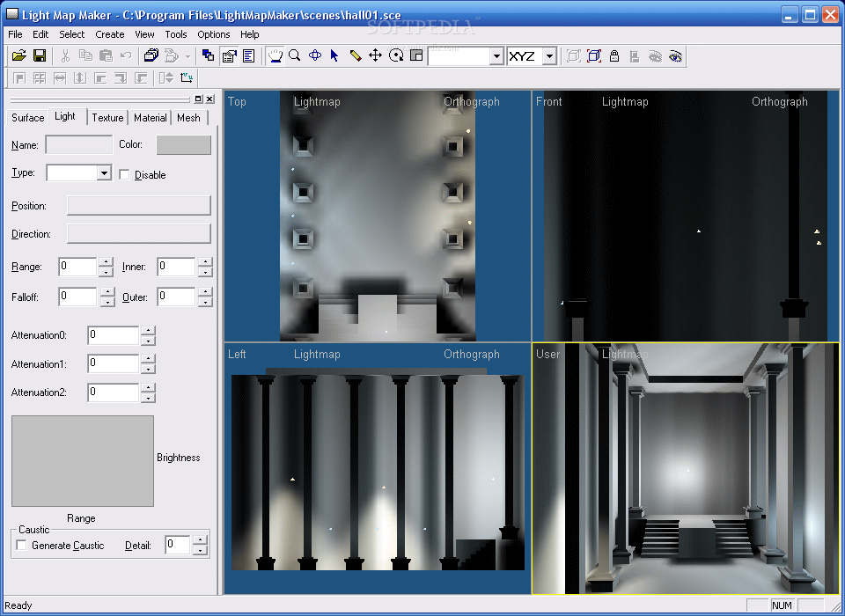The image size is (845, 616).
Task: Switch to the Material tab
Action: tap(151, 118)
